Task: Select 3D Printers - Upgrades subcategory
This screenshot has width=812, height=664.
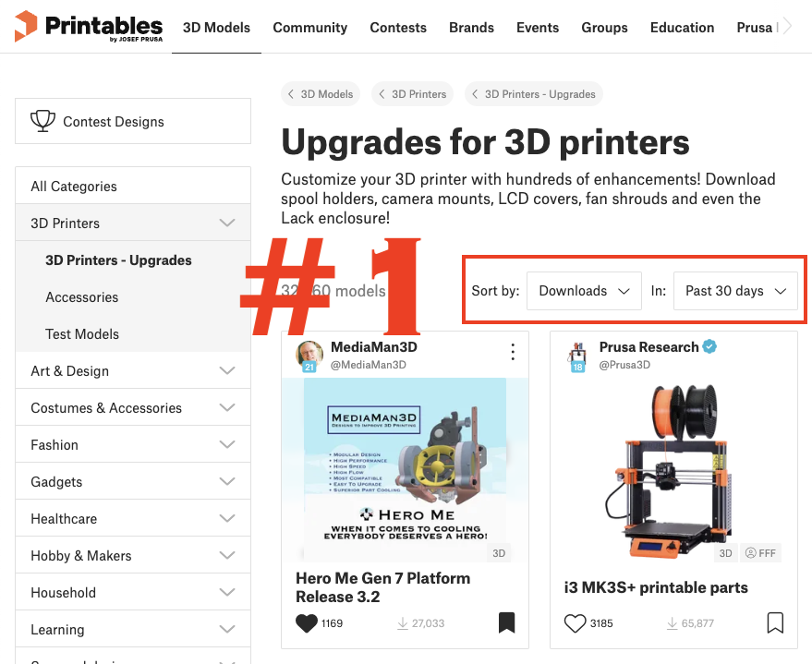Action: 118,260
